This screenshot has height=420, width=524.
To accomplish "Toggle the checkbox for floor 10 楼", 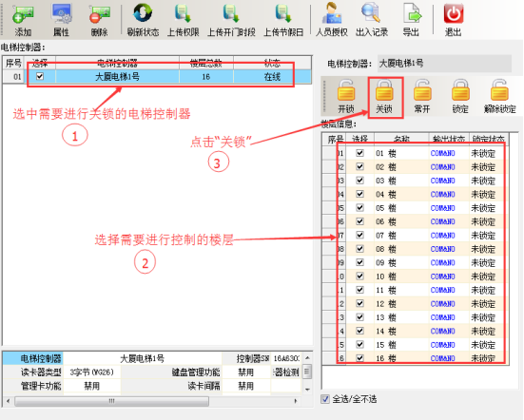I will click(359, 277).
